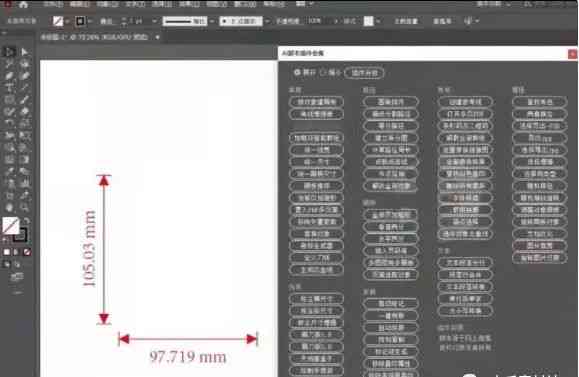Click the solid Color mode button
This screenshot has width=579, height=377.
coord(7,252)
